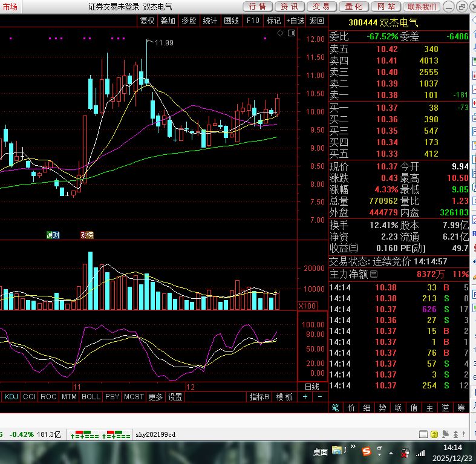Open F10 company info

(253, 21)
